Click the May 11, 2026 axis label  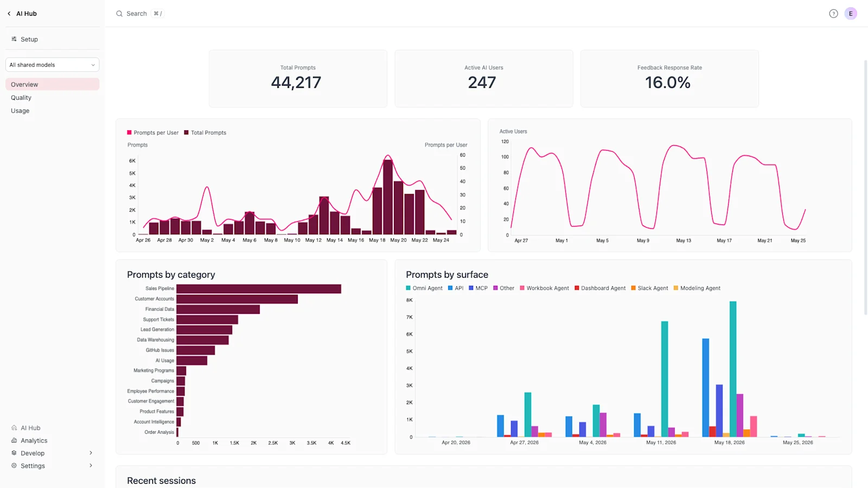(661, 442)
